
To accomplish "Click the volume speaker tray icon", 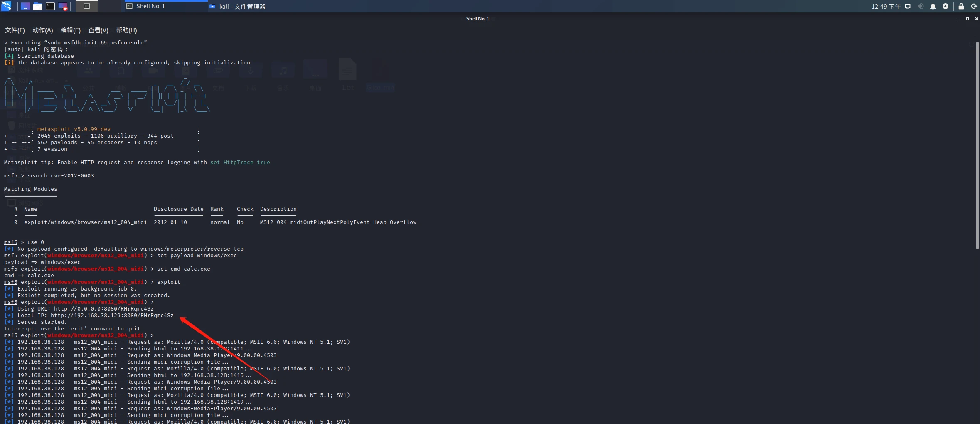I will tap(921, 6).
